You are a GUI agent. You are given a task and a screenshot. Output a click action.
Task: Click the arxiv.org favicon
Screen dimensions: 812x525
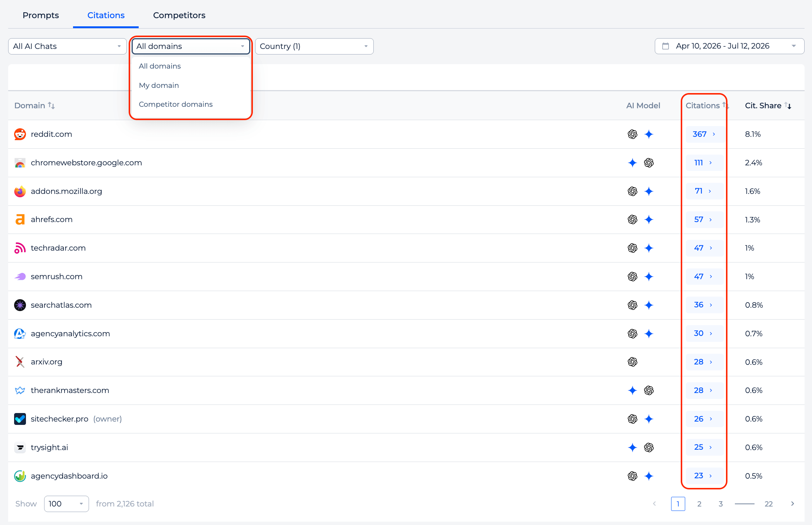tap(20, 362)
